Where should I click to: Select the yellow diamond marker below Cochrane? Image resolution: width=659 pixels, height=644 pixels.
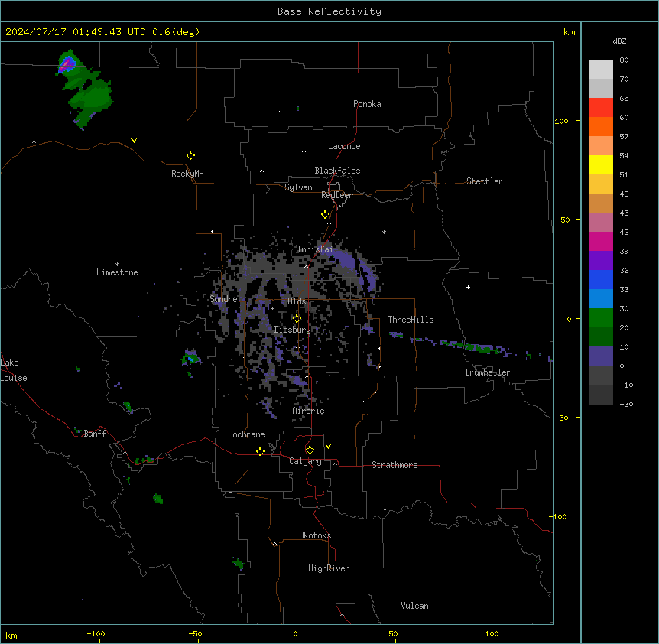[x=260, y=451]
